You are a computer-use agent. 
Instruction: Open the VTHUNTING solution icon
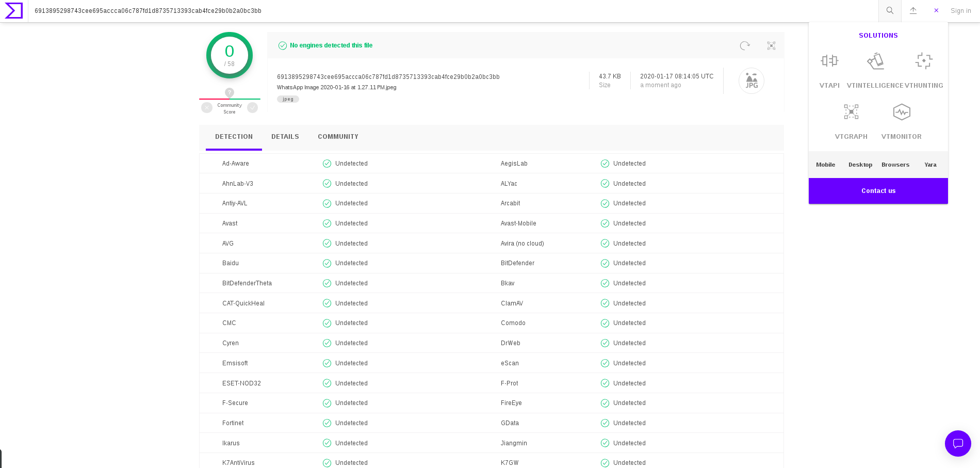[924, 61]
